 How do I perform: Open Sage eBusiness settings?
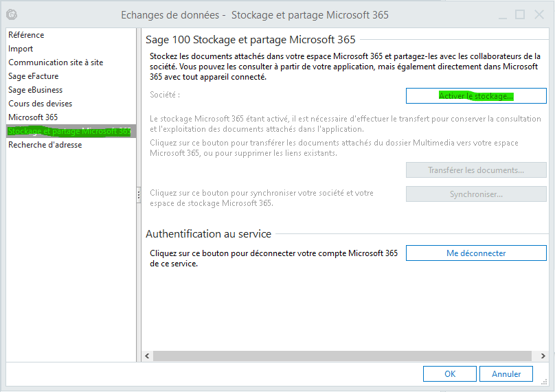click(36, 90)
